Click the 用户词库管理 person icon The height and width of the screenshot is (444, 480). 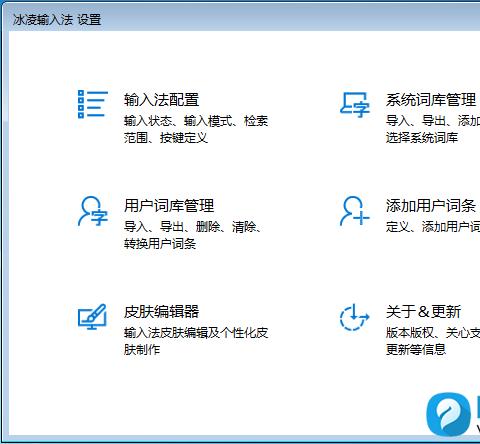pos(93,211)
